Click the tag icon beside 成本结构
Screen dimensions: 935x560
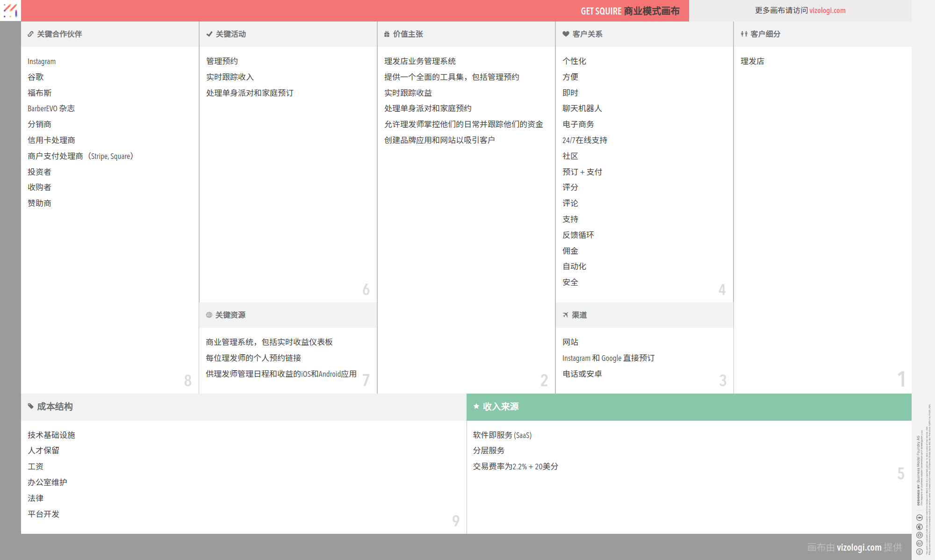click(30, 406)
